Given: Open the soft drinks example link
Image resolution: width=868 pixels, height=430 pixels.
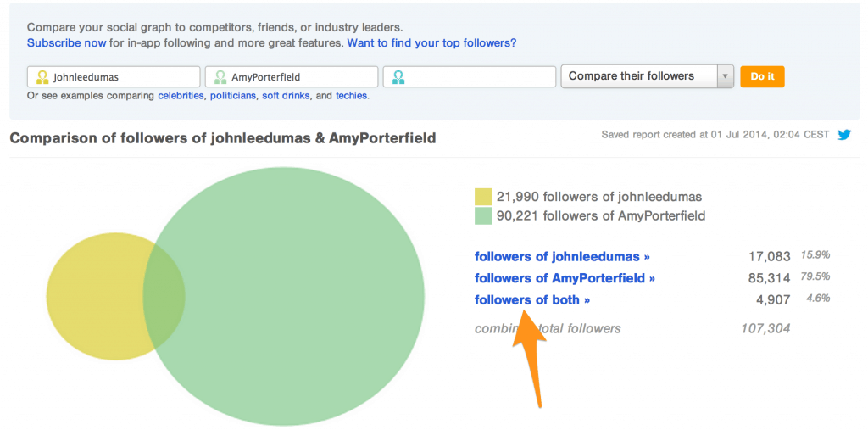Looking at the screenshot, I should pyautogui.click(x=284, y=95).
